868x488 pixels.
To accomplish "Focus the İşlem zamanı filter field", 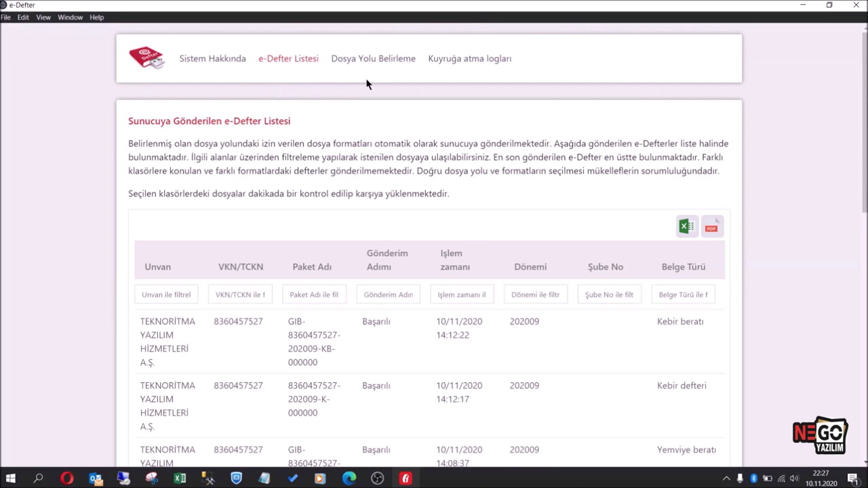I will [x=462, y=294].
